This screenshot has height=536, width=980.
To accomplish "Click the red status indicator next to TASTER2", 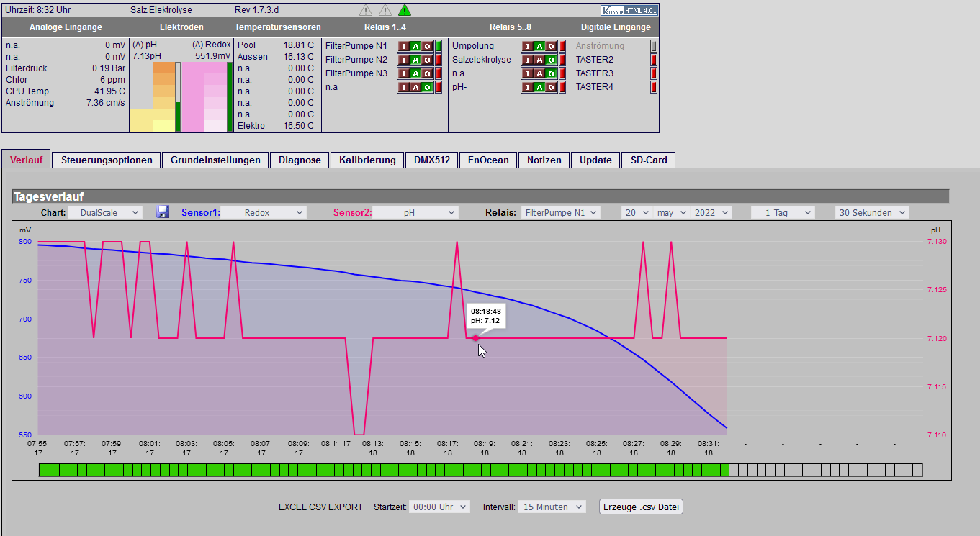I will coord(654,60).
